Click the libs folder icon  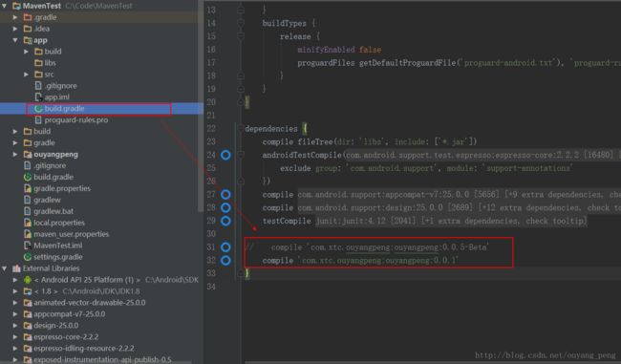coord(38,63)
